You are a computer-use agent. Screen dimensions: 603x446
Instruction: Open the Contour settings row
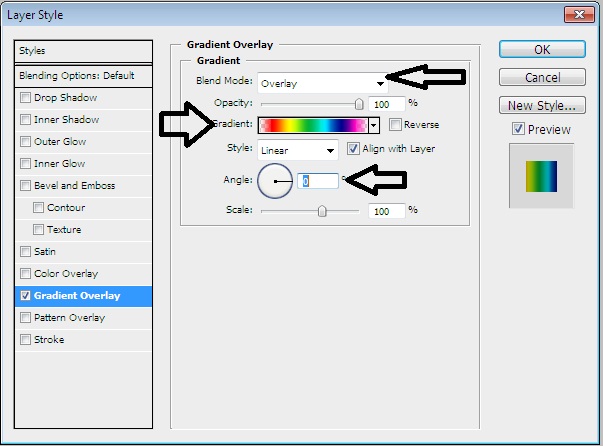(66, 208)
